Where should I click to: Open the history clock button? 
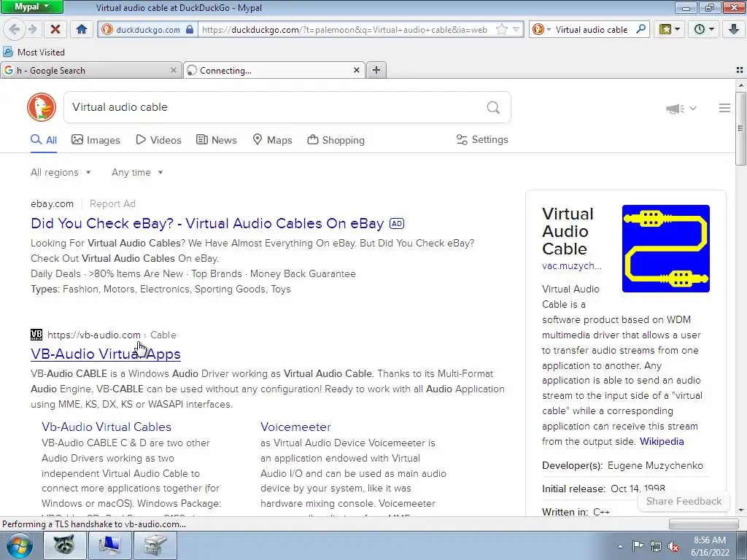(704, 29)
